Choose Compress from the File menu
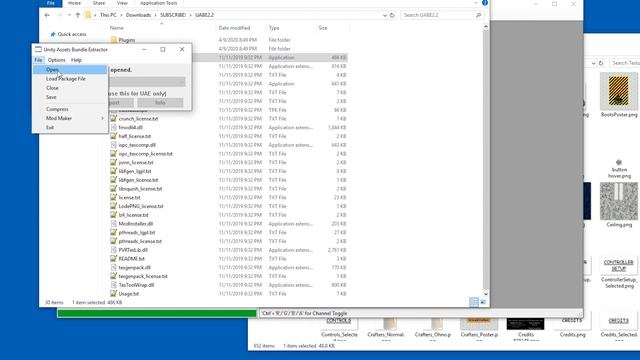The height and width of the screenshot is (360, 640). (x=70, y=109)
